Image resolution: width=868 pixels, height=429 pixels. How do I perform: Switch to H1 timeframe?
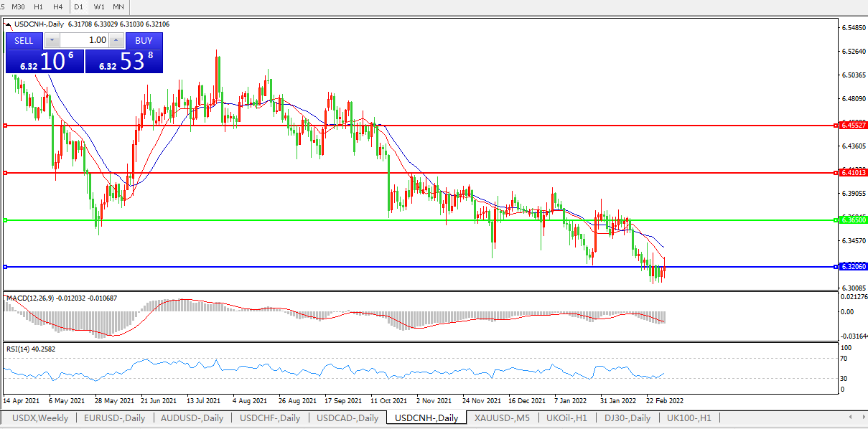[39, 6]
